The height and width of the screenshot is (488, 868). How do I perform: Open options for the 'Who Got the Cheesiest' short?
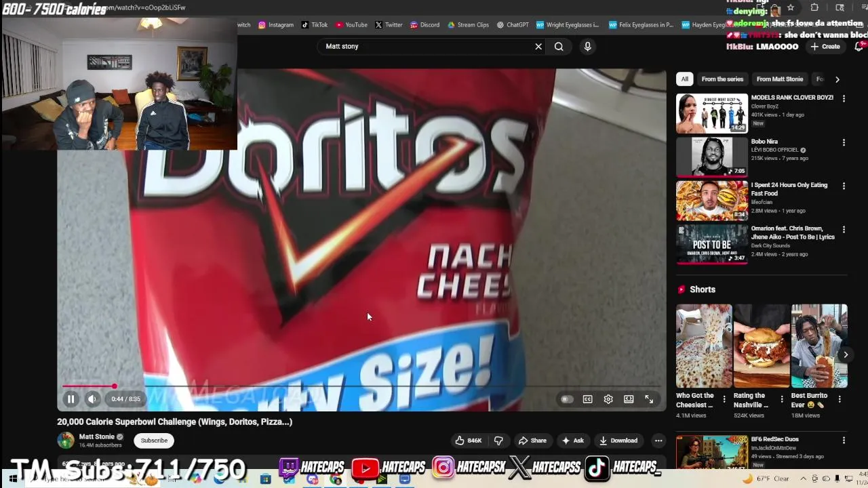point(724,399)
